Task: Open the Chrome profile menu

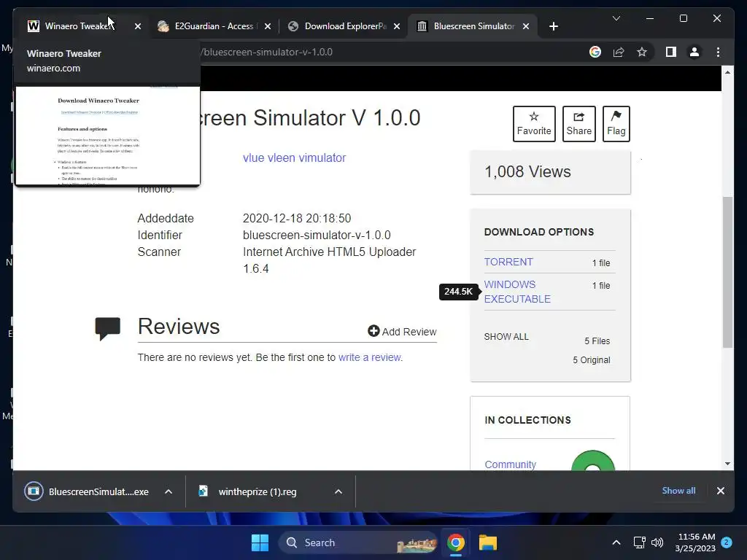Action: point(694,52)
